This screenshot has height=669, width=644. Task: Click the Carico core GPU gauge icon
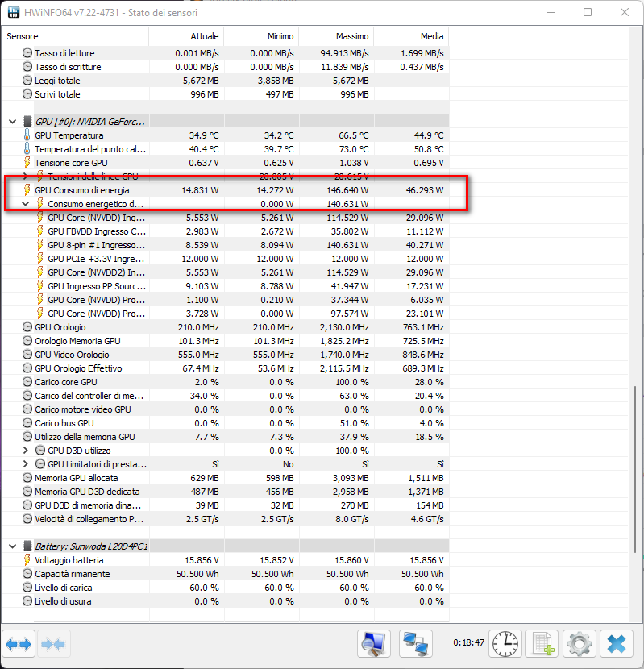27,382
